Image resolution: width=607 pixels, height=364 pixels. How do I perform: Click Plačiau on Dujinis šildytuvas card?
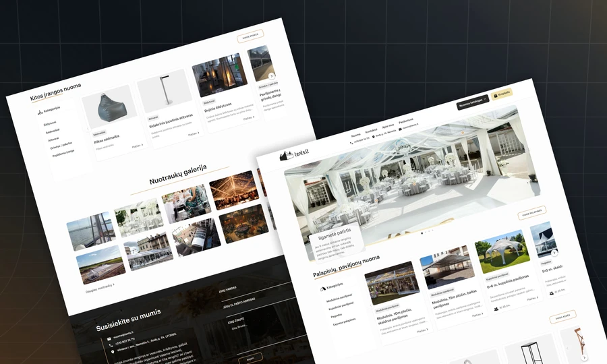249,118
